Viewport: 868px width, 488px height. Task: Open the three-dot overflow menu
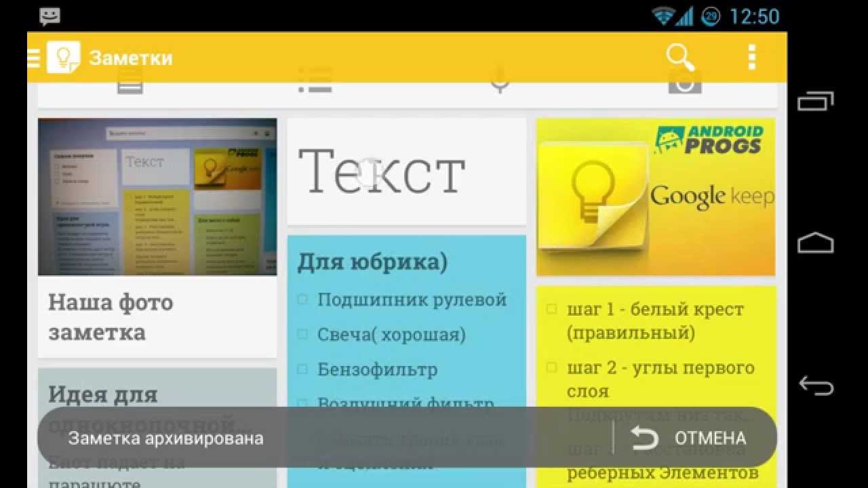pos(751,58)
